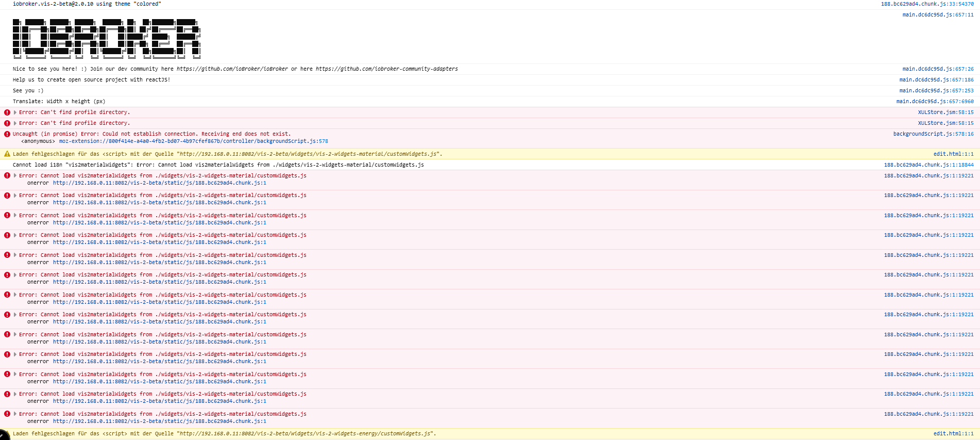Open first 188.bc629ad4.chunk.js:1:19221 source link
This screenshot has height=440, width=980.
928,176
